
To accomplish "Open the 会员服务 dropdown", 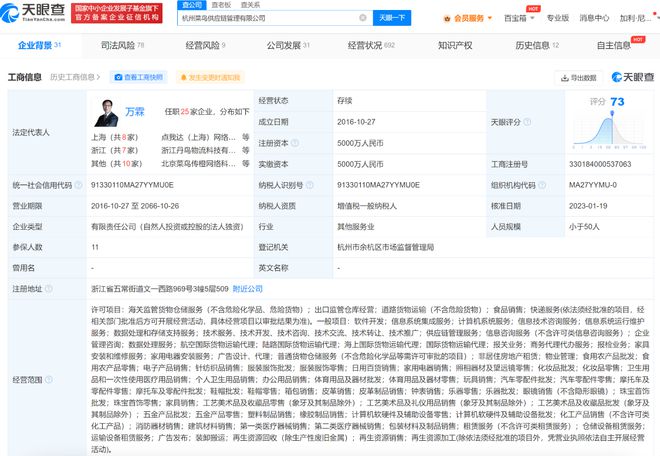I will click(x=473, y=18).
